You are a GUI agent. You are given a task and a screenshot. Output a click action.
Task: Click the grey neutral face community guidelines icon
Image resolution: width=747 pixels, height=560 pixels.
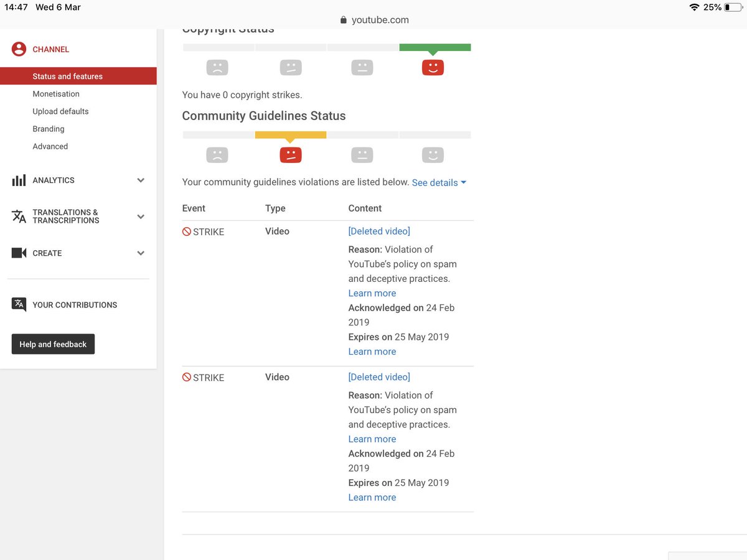coord(362,155)
